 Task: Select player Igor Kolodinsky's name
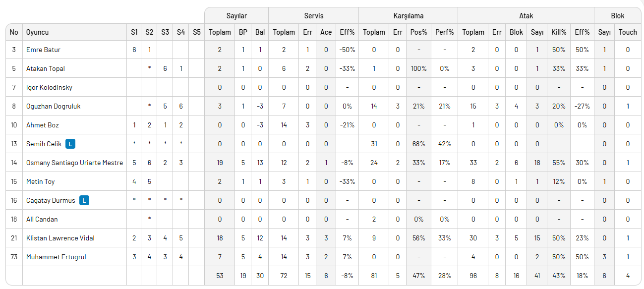(49, 87)
